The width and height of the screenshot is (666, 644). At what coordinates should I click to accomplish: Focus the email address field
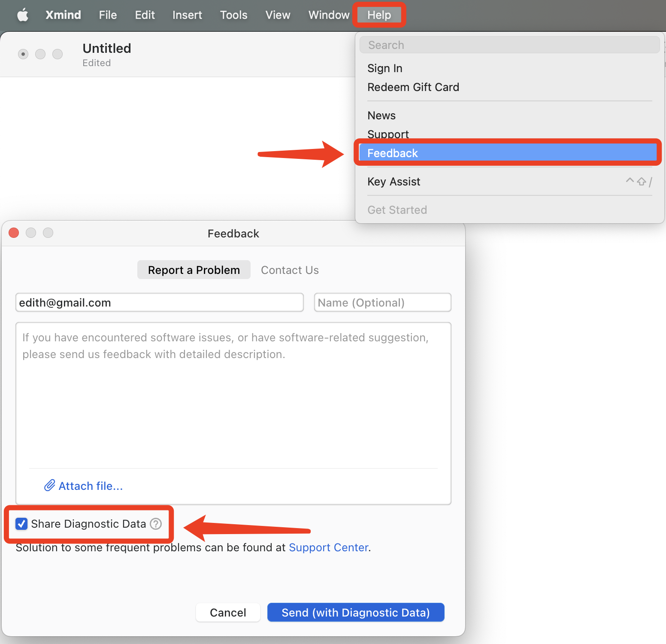pyautogui.click(x=160, y=303)
